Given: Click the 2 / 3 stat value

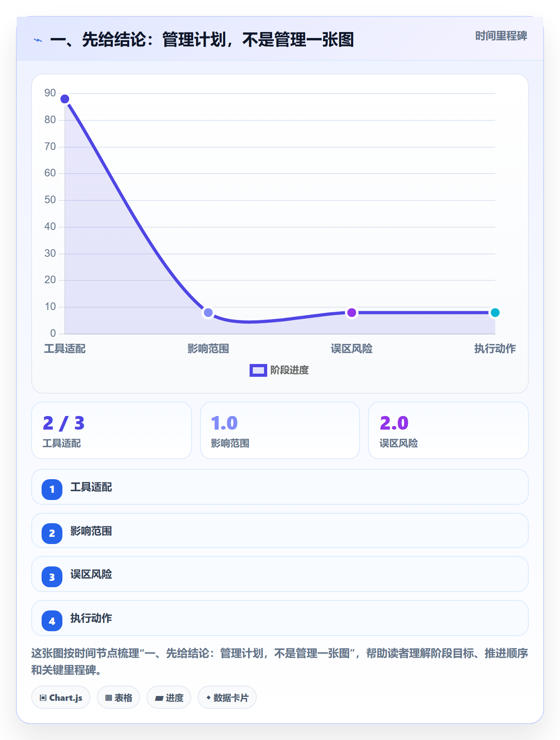Looking at the screenshot, I should [x=64, y=423].
